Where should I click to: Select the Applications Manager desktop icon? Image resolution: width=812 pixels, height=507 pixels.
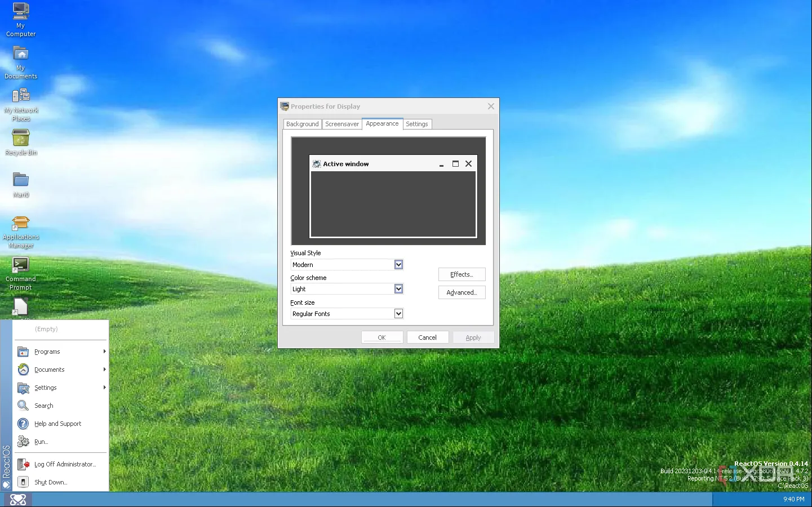[21, 223]
